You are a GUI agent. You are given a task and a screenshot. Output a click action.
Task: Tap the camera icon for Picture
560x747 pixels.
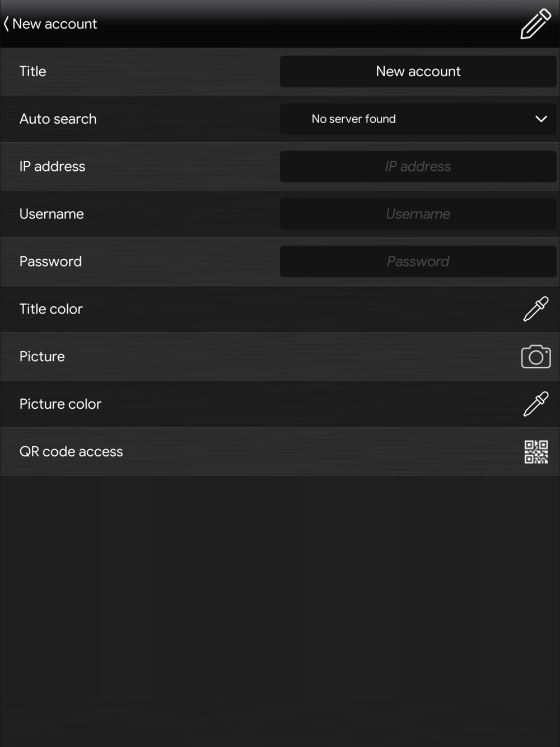536,357
